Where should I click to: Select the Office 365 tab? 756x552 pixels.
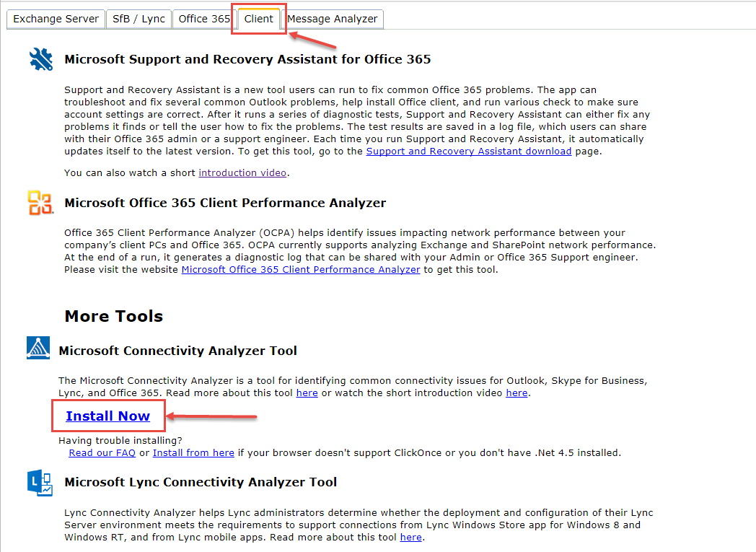coord(204,19)
